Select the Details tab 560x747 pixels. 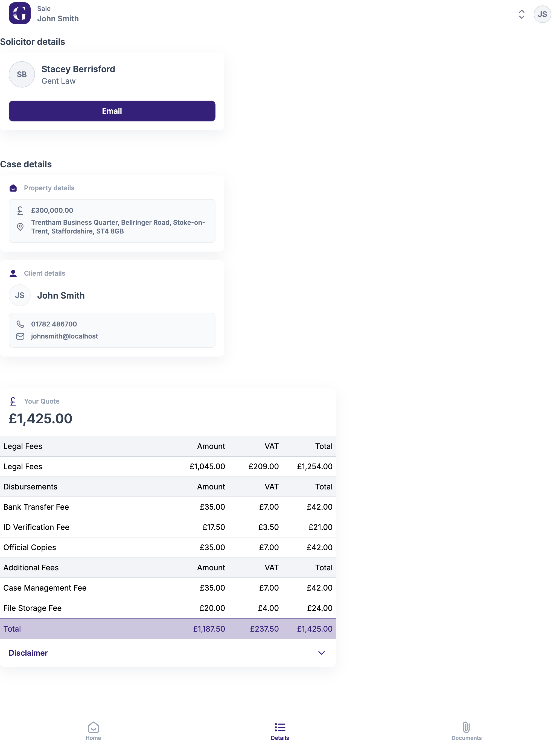(280, 731)
